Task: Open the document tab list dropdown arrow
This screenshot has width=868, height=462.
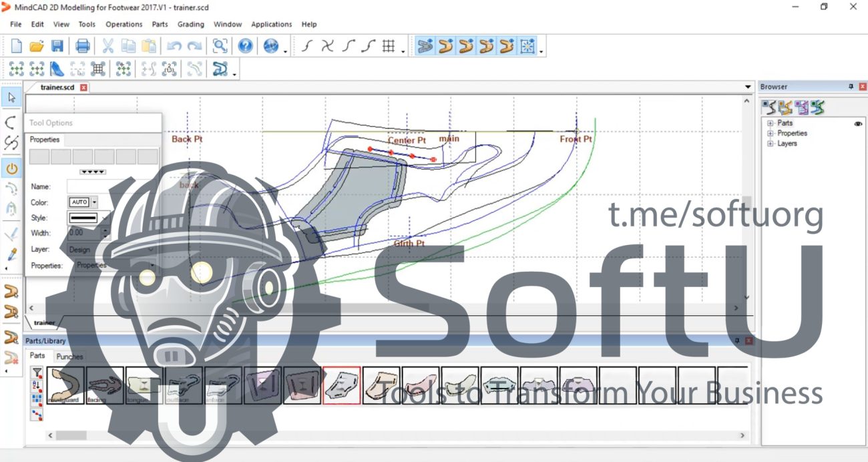Action: (x=748, y=87)
